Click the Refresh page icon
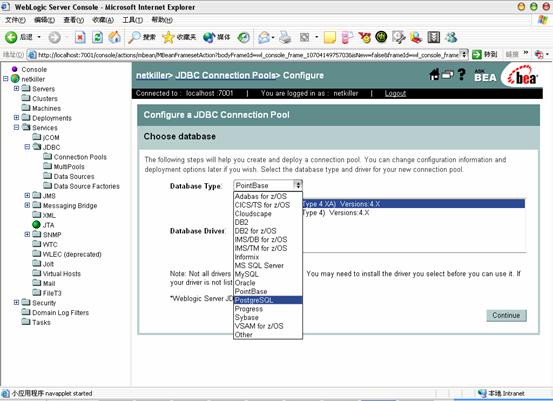 pyautogui.click(x=97, y=37)
